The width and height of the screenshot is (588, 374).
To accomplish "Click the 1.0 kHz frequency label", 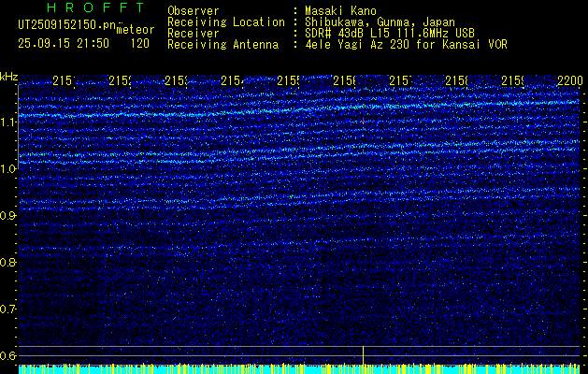I will click(x=8, y=169).
